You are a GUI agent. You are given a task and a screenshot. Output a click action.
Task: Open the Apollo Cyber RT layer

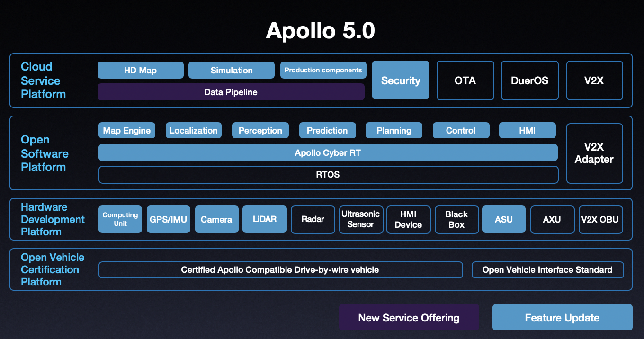point(328,152)
